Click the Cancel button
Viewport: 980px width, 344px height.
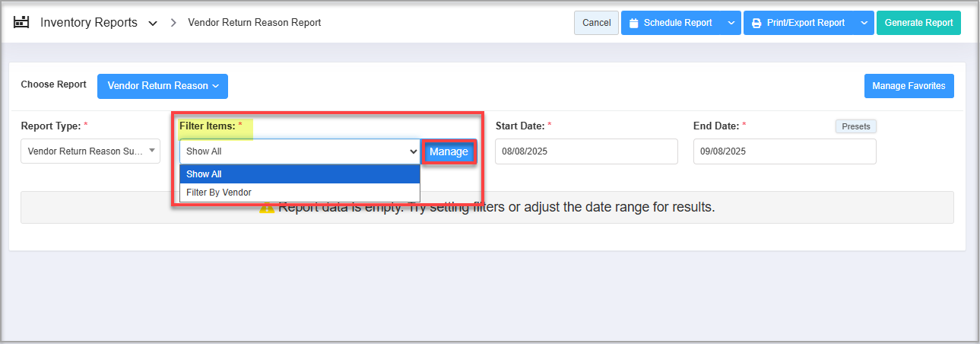pos(596,23)
